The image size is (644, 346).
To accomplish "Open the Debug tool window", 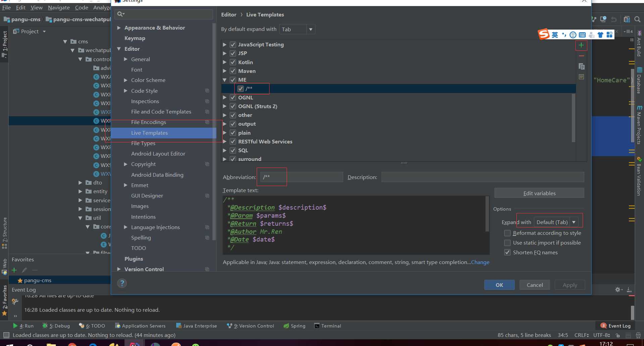I will click(56, 326).
